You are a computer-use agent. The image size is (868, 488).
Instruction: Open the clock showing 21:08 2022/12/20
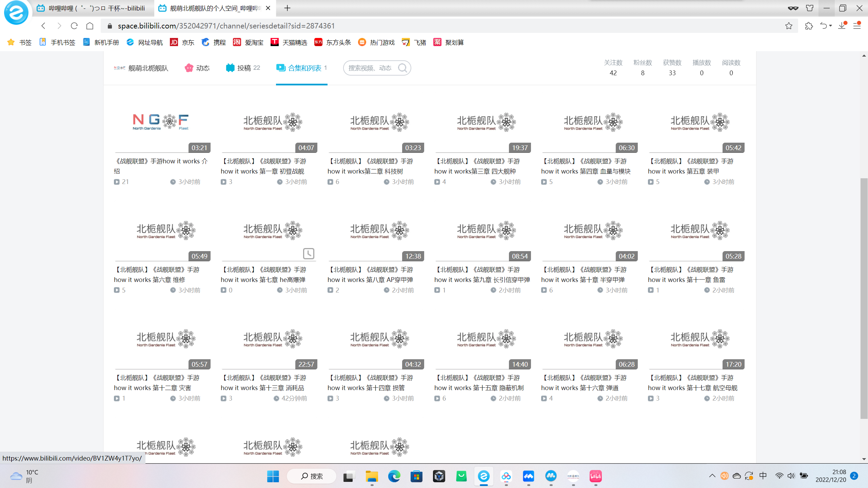[x=831, y=476]
